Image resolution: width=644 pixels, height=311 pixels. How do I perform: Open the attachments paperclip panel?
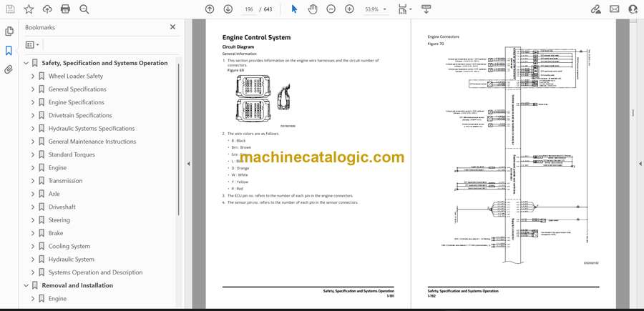coord(9,69)
